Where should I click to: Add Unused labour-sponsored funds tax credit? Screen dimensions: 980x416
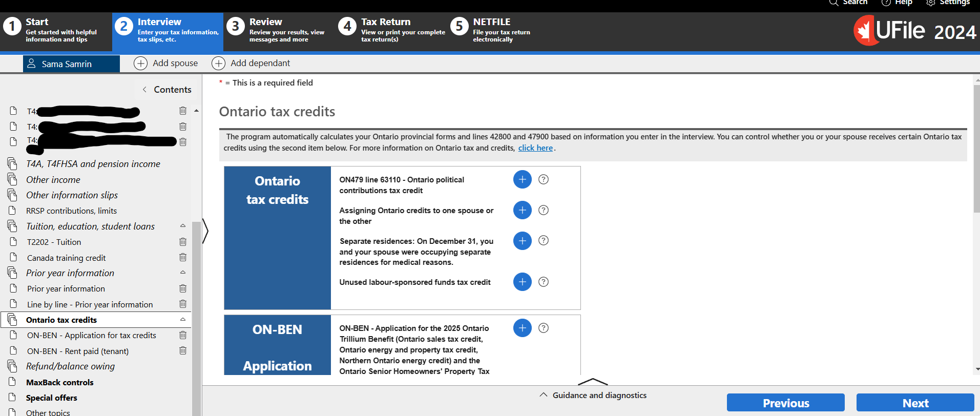click(x=522, y=282)
